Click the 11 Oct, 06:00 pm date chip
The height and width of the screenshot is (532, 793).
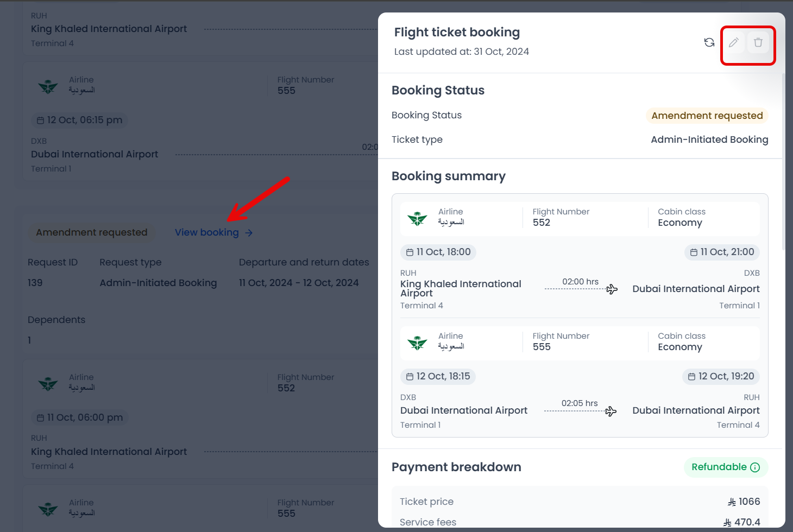coord(79,417)
